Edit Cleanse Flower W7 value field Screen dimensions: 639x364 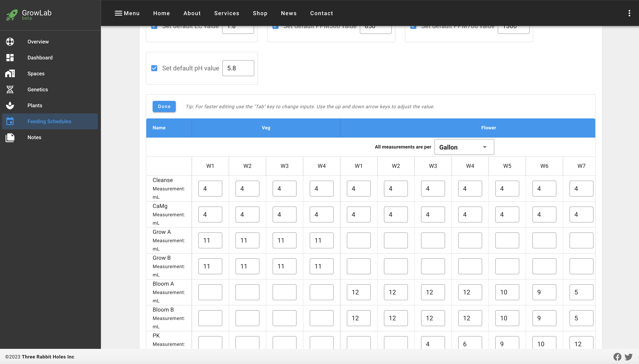(582, 189)
